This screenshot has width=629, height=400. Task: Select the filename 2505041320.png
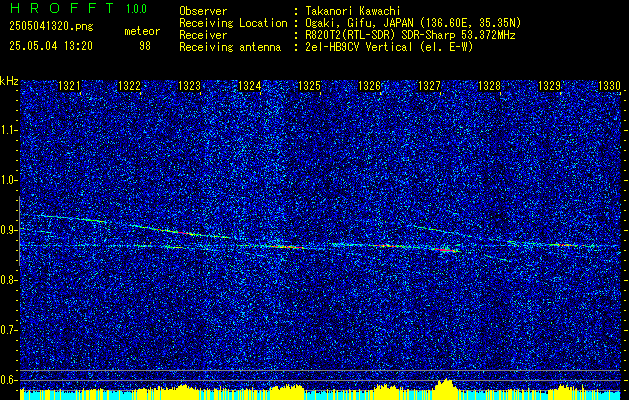[x=51, y=26]
